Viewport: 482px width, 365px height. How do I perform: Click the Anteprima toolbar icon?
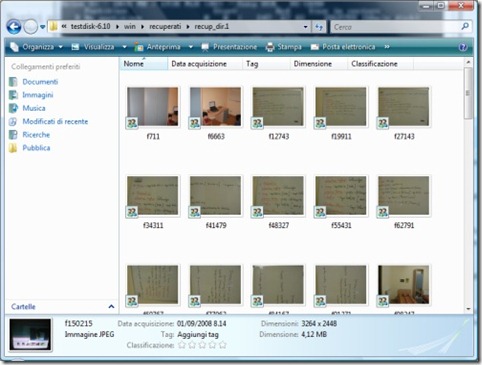139,47
